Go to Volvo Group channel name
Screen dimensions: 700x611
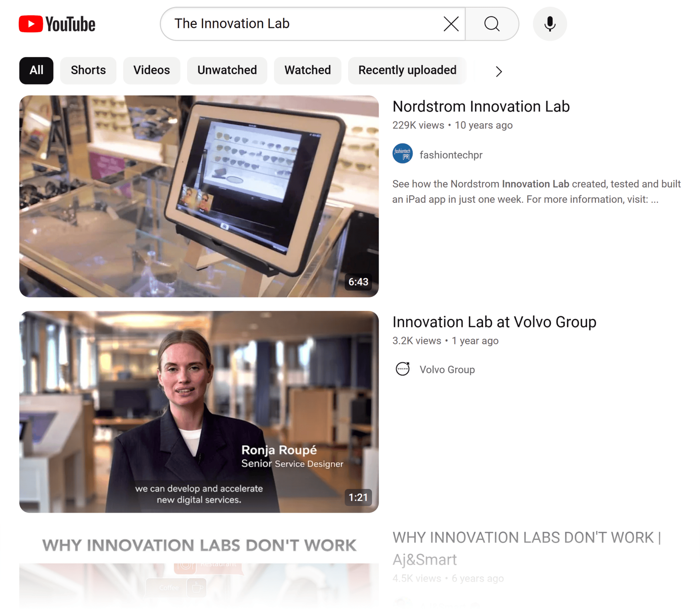click(x=447, y=369)
